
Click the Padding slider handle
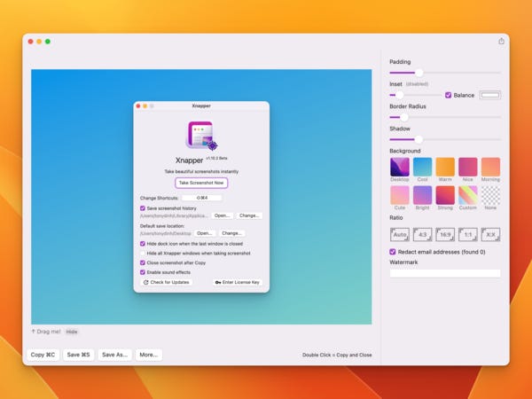(419, 73)
